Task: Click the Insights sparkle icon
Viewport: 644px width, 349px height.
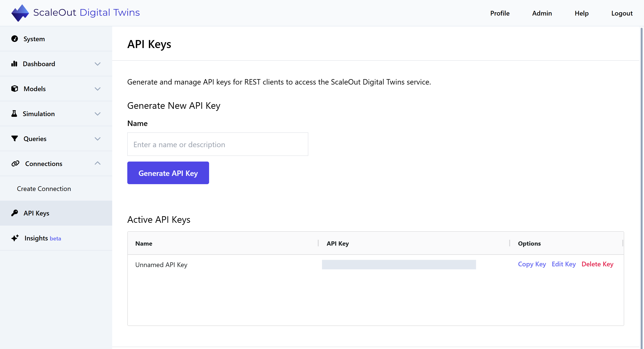Action: pos(15,238)
